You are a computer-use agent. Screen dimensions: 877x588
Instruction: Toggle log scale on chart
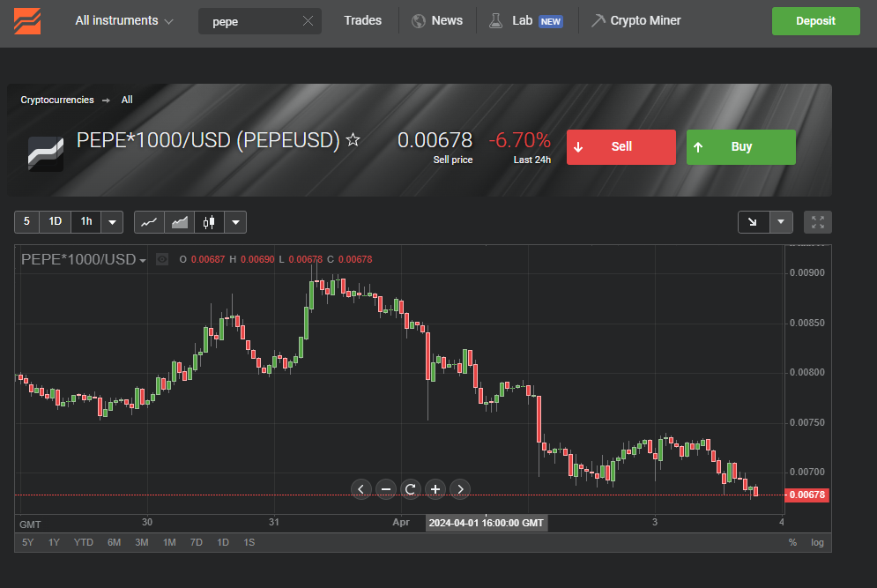point(817,542)
